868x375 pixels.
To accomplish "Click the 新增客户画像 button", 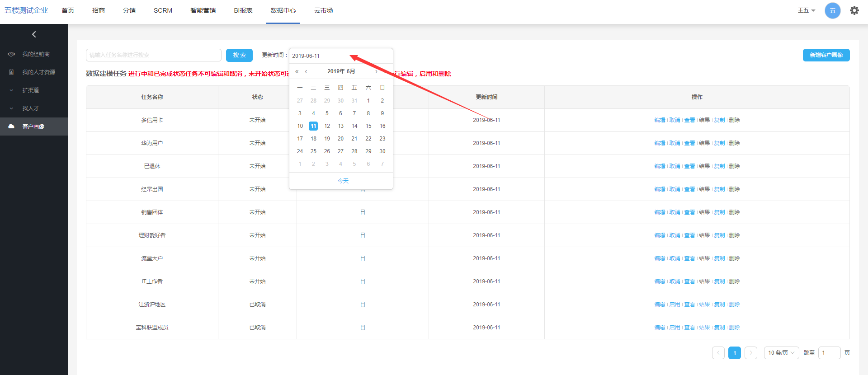I will click(x=826, y=55).
